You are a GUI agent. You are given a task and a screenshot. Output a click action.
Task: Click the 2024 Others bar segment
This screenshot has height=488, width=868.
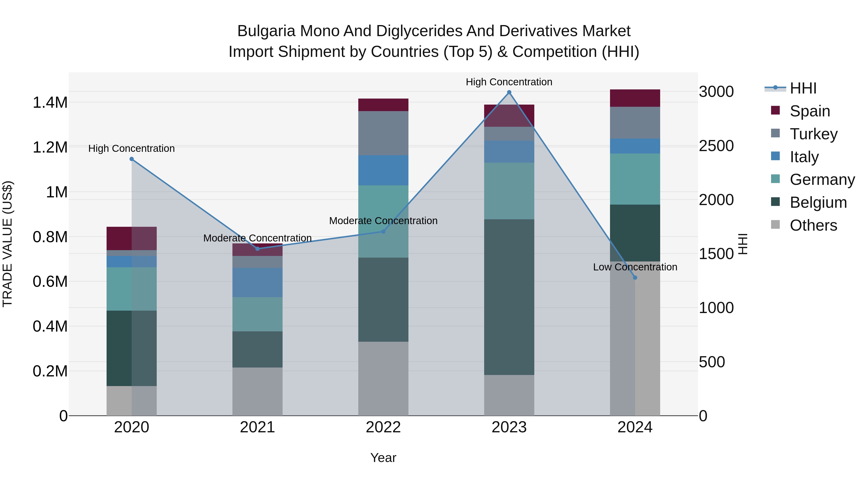pyautogui.click(x=635, y=339)
